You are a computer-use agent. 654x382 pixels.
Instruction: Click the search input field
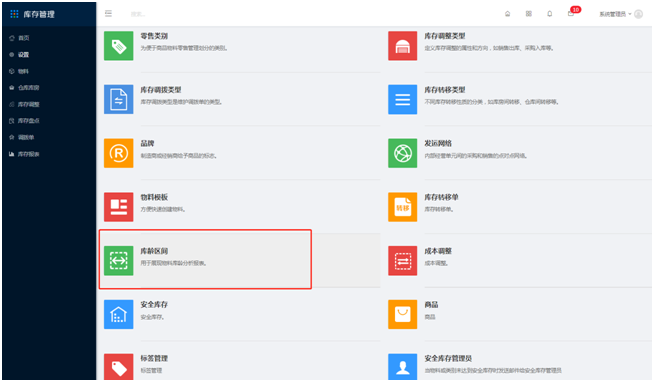[x=138, y=14]
